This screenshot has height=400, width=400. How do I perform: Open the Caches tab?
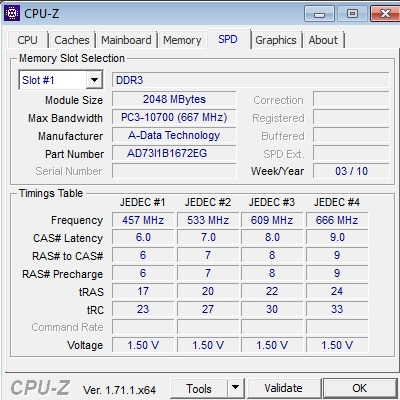(72, 40)
